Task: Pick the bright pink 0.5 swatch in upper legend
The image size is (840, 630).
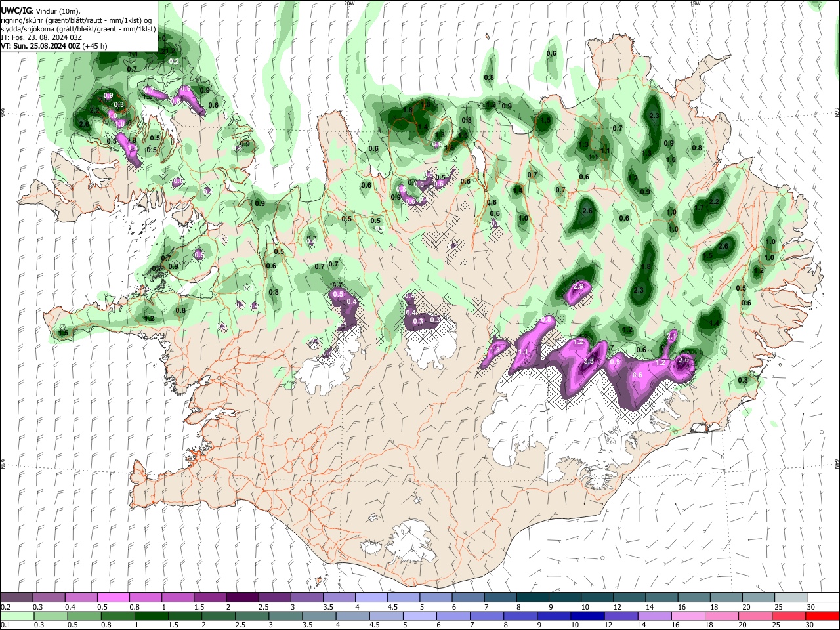Action: click(x=113, y=598)
